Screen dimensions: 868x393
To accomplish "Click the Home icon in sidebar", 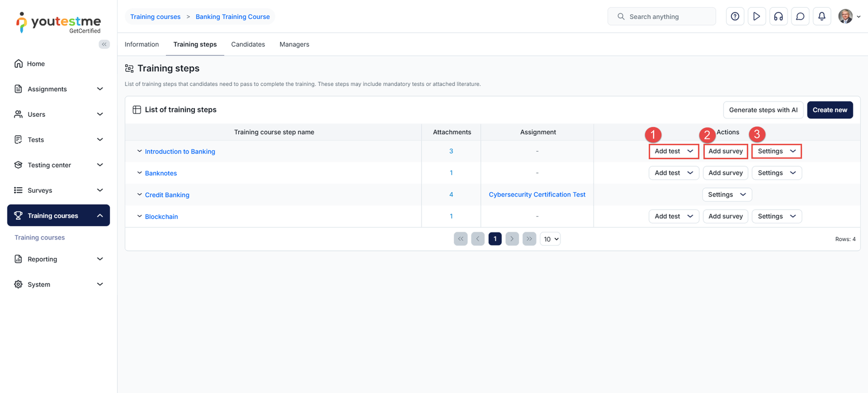I will (x=18, y=64).
